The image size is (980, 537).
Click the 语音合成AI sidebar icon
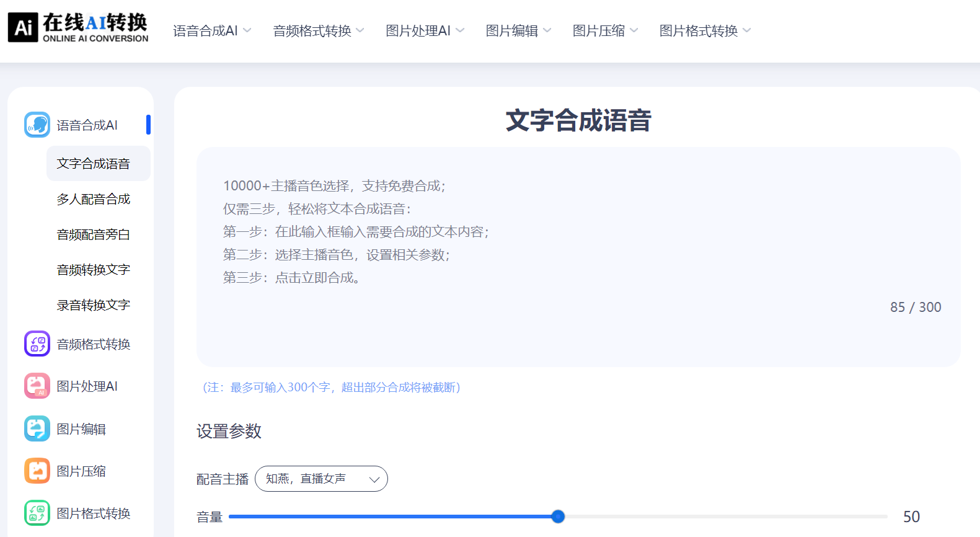pos(37,125)
